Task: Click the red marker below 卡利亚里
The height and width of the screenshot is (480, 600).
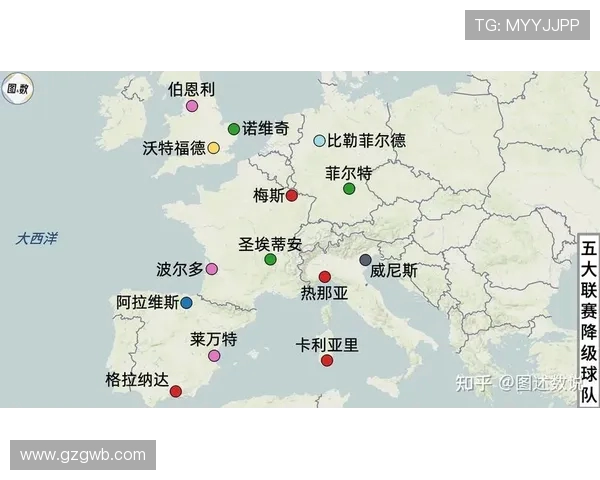Action: pos(327,360)
